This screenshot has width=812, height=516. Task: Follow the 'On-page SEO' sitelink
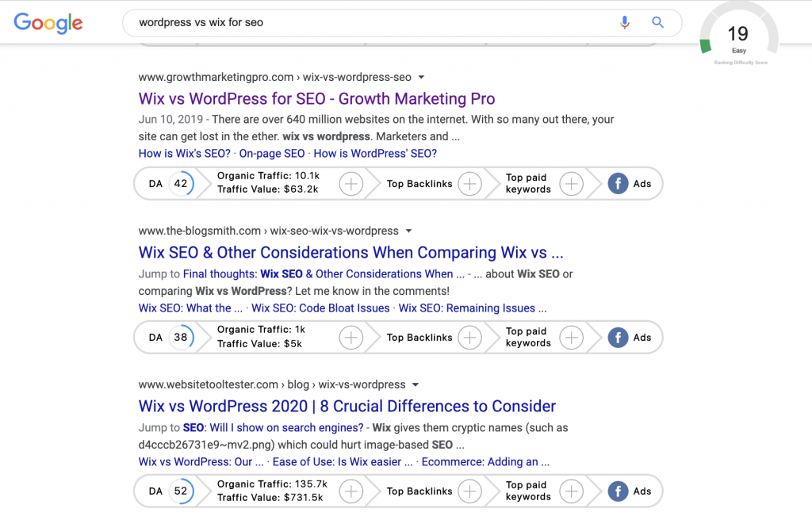point(272,153)
